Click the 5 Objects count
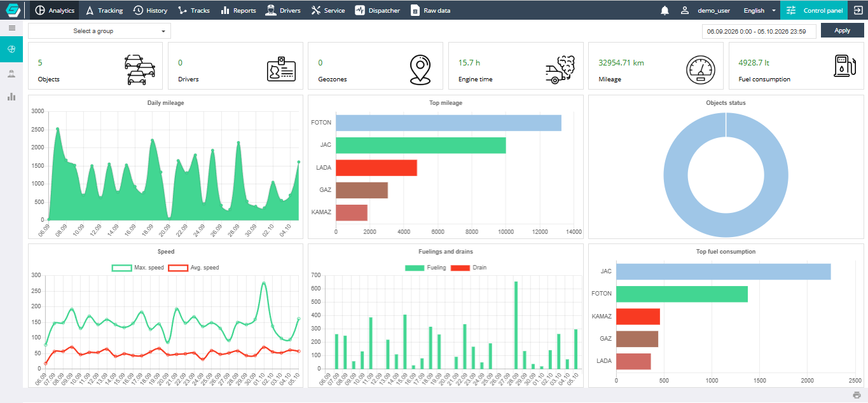The height and width of the screenshot is (403, 868). pos(40,62)
